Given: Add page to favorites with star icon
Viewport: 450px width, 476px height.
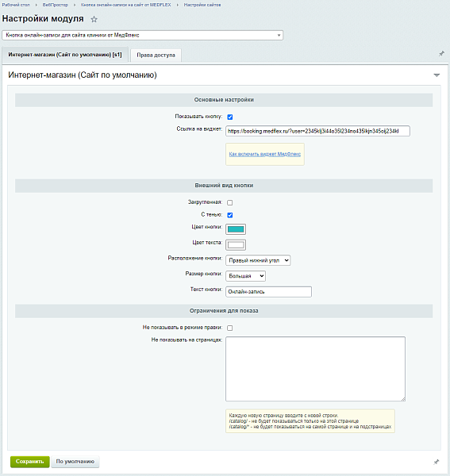Looking at the screenshot, I should point(94,19).
